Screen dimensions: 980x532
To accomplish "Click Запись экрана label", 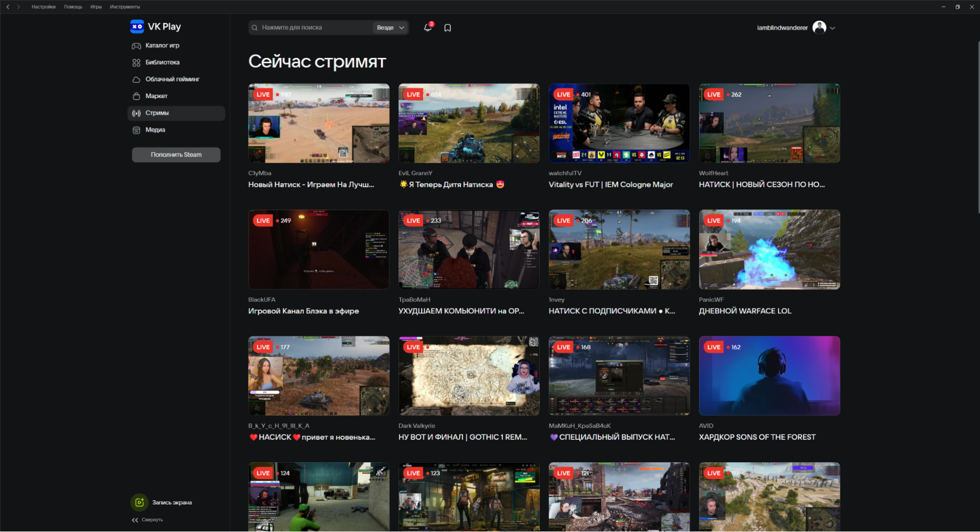I will pyautogui.click(x=172, y=503).
